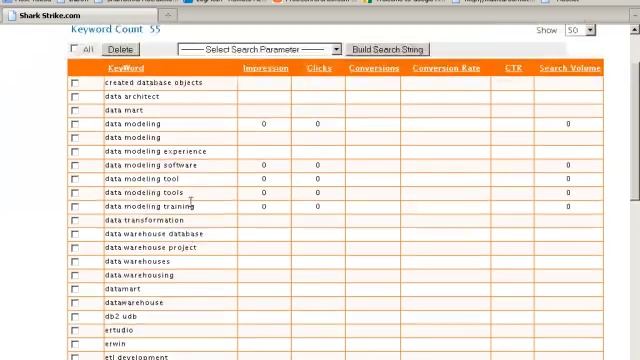This screenshot has width=640, height=360.
Task: Click Search Volume value for data modeling tools
Action: pos(569,193)
